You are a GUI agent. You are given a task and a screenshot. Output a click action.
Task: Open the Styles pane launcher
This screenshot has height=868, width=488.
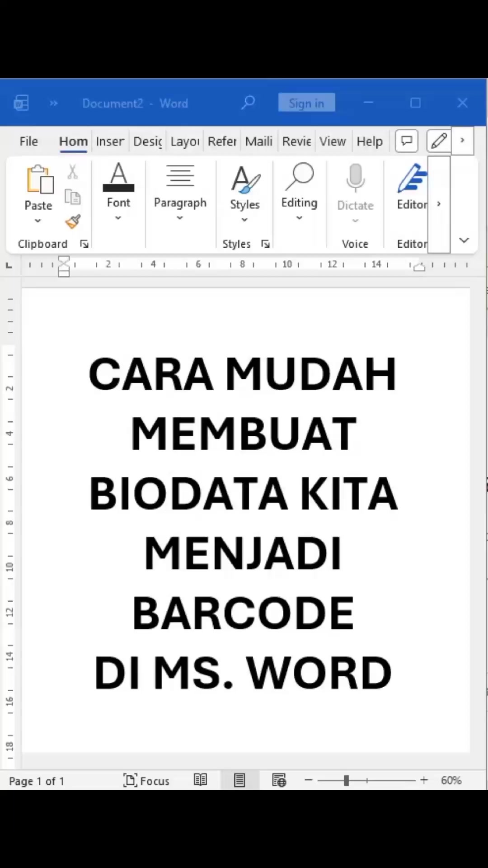click(266, 244)
